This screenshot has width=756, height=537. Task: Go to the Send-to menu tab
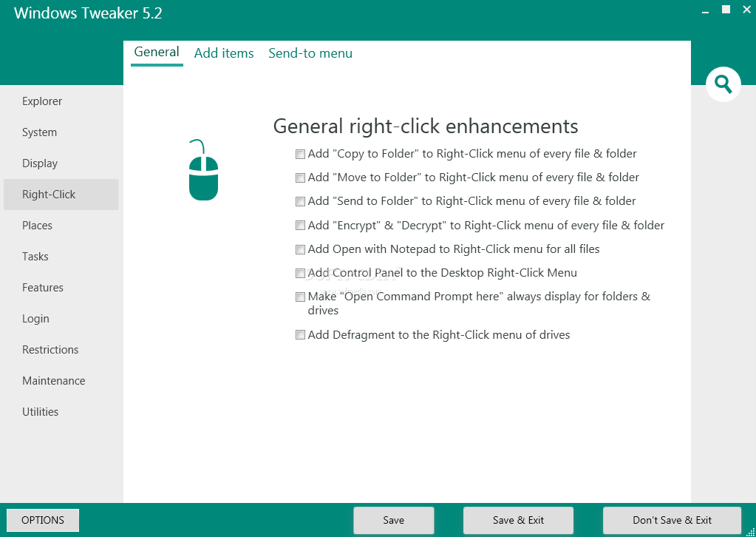pos(310,53)
